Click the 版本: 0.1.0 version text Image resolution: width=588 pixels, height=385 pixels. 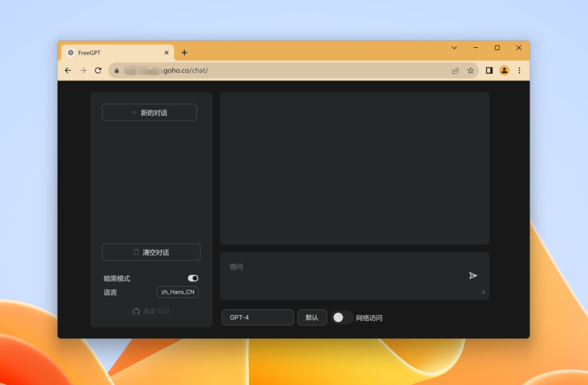(x=156, y=312)
